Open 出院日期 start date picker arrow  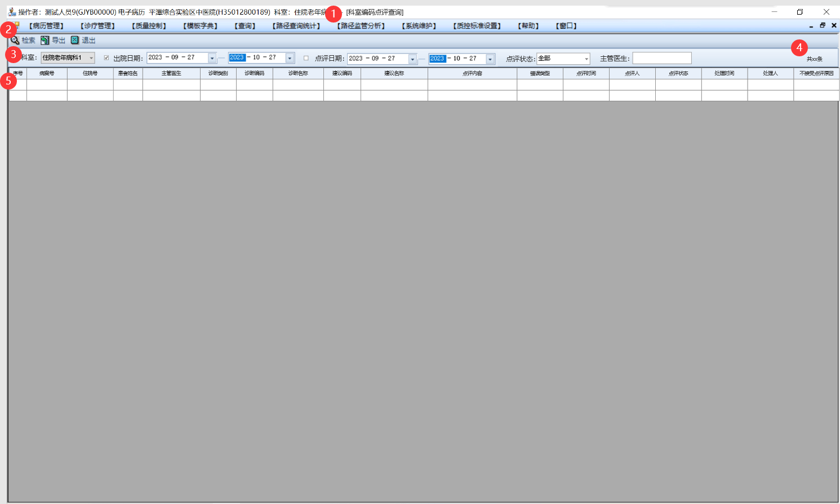[212, 59]
